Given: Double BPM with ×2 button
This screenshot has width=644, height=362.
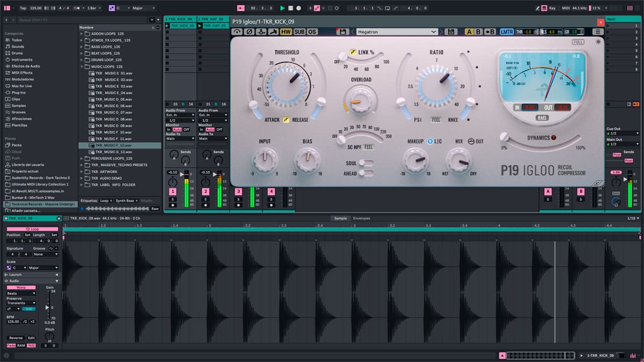Looking at the screenshot, I should click(33, 321).
